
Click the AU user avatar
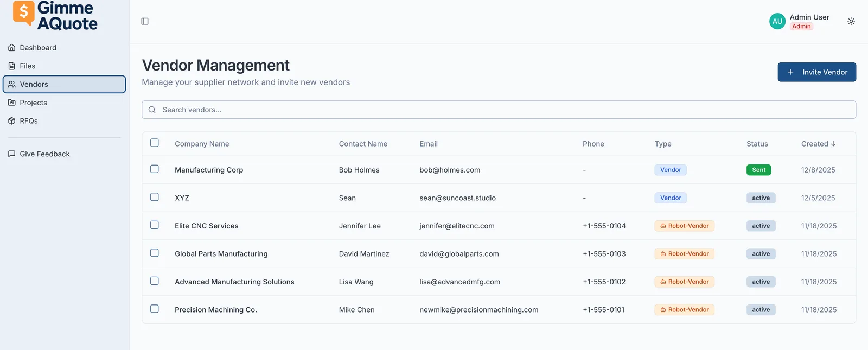pyautogui.click(x=777, y=21)
